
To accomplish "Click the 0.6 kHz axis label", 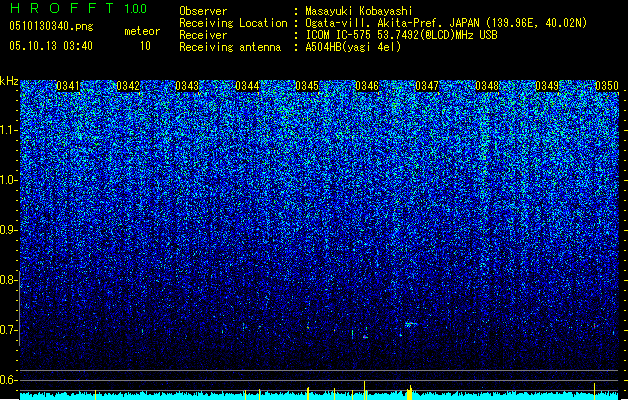I will 8,380.
